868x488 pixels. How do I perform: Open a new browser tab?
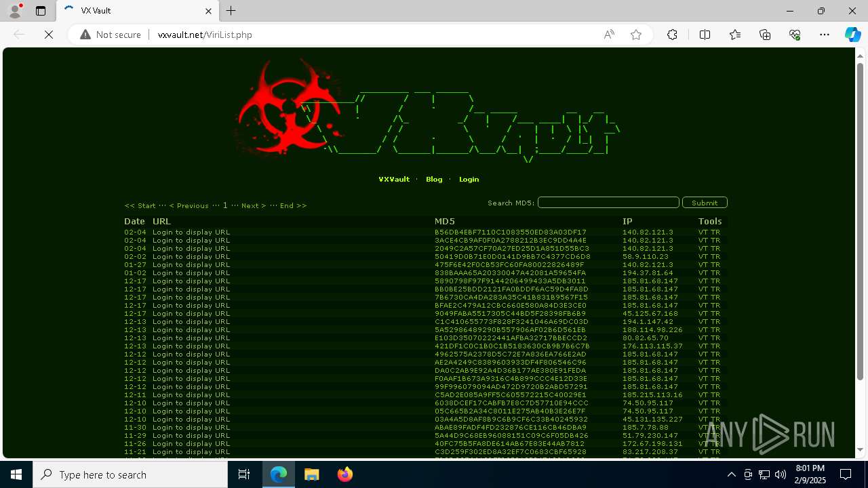231,11
